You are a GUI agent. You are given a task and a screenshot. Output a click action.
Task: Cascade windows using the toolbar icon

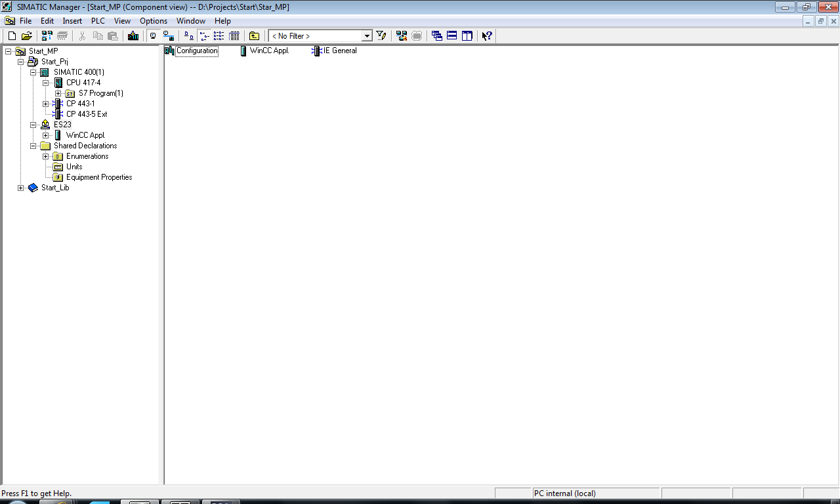pos(437,36)
